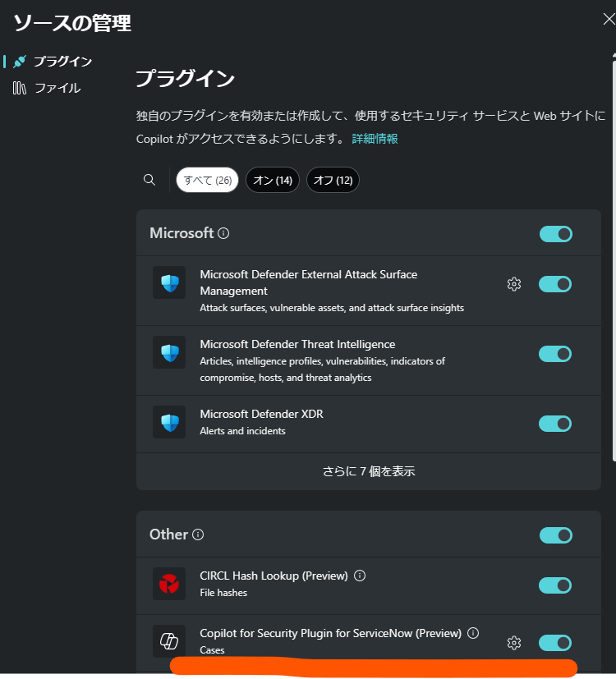The width and height of the screenshot is (616, 679).
Task: Select the すべて (26) filter
Action: 208,180
